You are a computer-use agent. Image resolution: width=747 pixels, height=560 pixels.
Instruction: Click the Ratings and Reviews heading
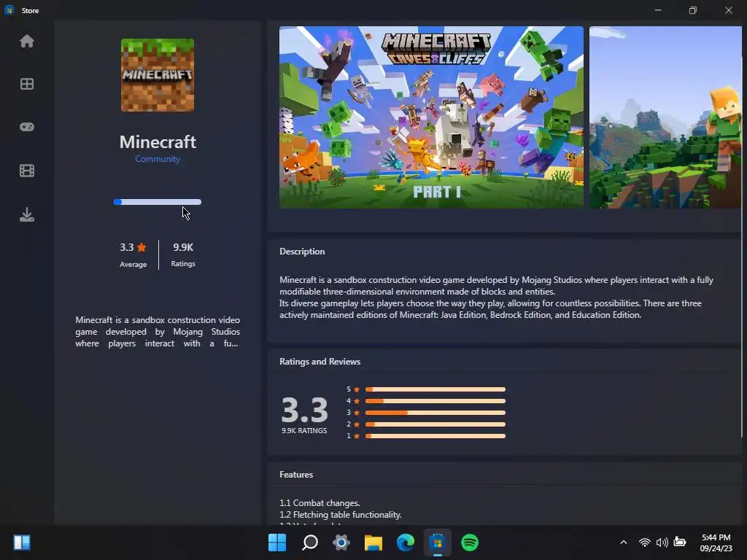[x=320, y=362]
